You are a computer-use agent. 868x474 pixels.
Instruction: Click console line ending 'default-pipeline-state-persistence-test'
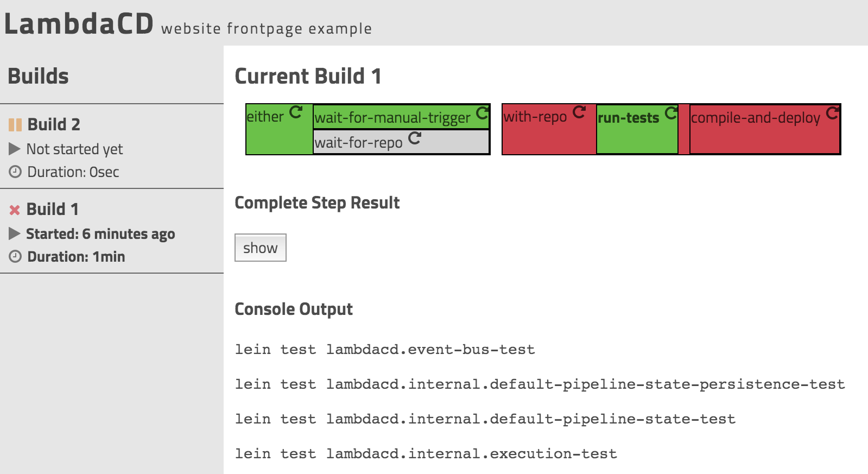coord(540,384)
